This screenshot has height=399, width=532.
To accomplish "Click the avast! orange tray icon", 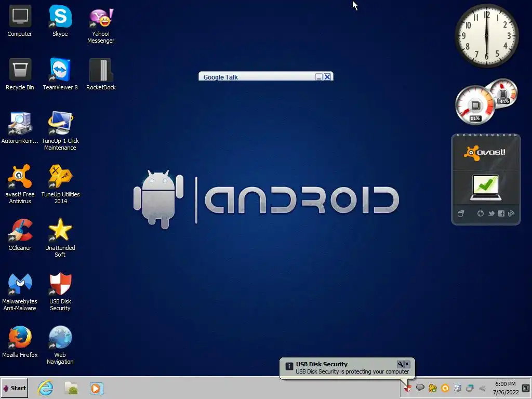I will (445, 388).
